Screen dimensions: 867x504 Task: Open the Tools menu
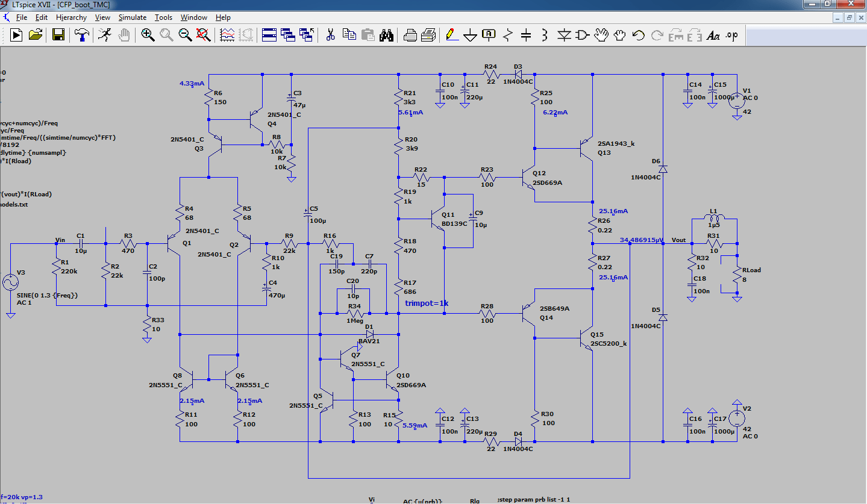pyautogui.click(x=164, y=17)
